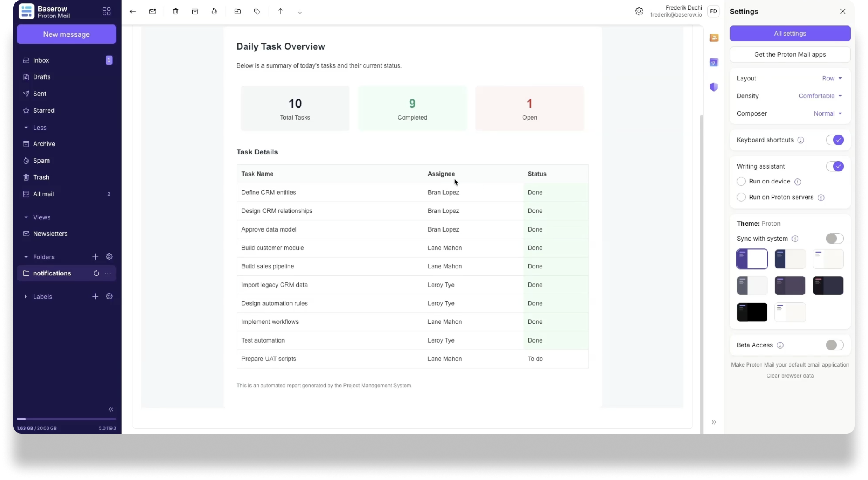Image resolution: width=868 pixels, height=480 pixels.
Task: Open the Density Comfortable dropdown
Action: point(820,96)
